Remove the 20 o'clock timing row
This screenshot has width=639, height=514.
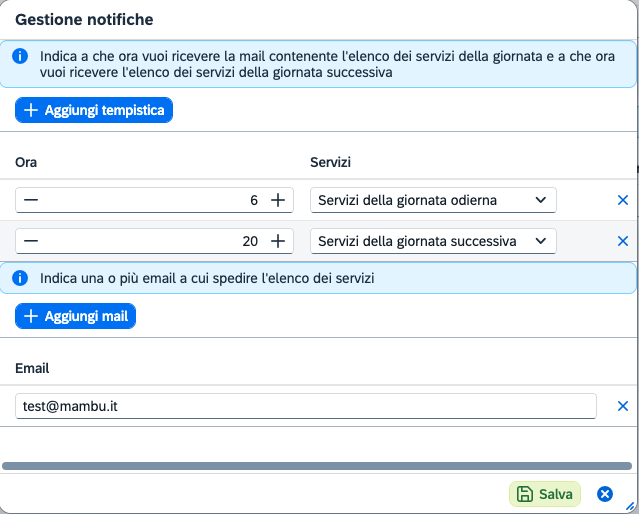[x=622, y=241]
